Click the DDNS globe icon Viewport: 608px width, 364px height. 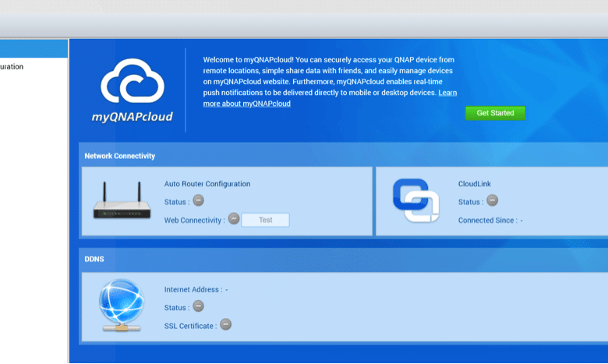[x=122, y=305]
